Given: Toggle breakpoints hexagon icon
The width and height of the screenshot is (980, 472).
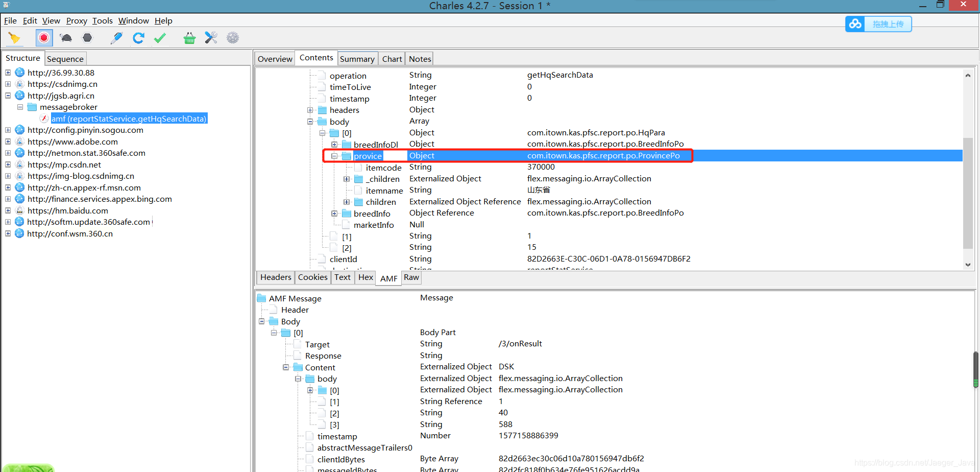Looking at the screenshot, I should (x=87, y=38).
